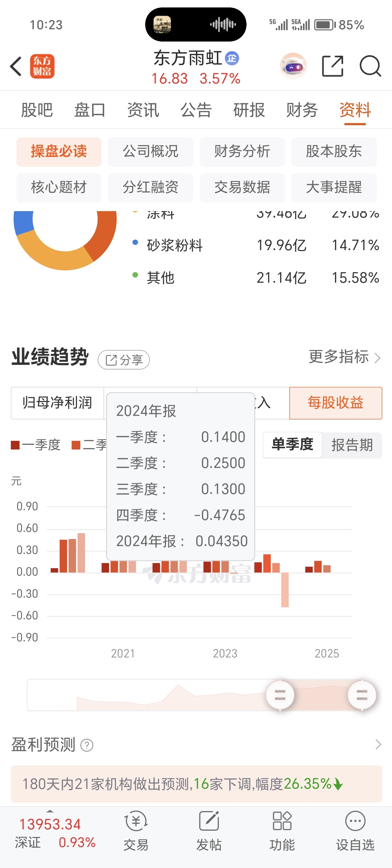The height and width of the screenshot is (868, 392).
Task: Open the 功能 grid icon
Action: [282, 821]
